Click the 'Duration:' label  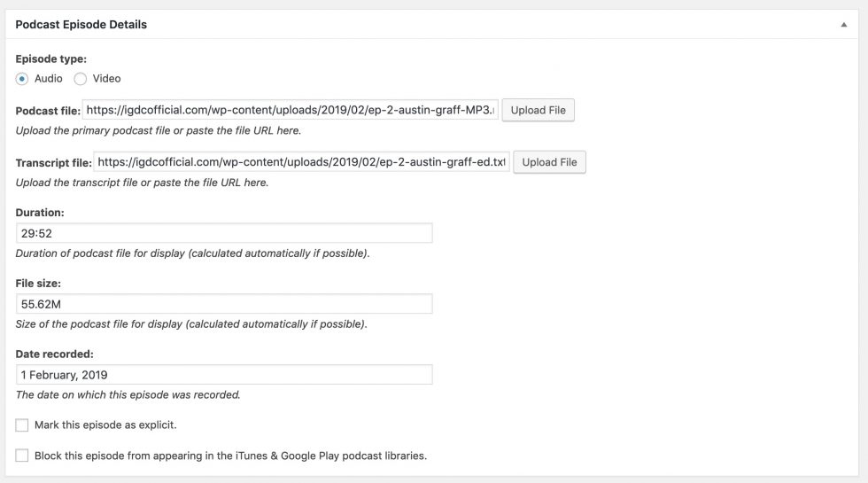pyautogui.click(x=40, y=213)
